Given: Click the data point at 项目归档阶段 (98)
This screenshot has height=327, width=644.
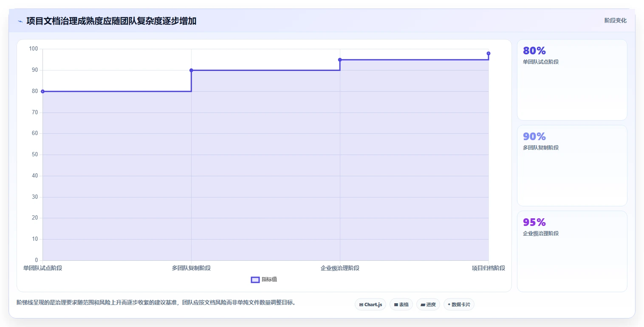Looking at the screenshot, I should tap(489, 54).
